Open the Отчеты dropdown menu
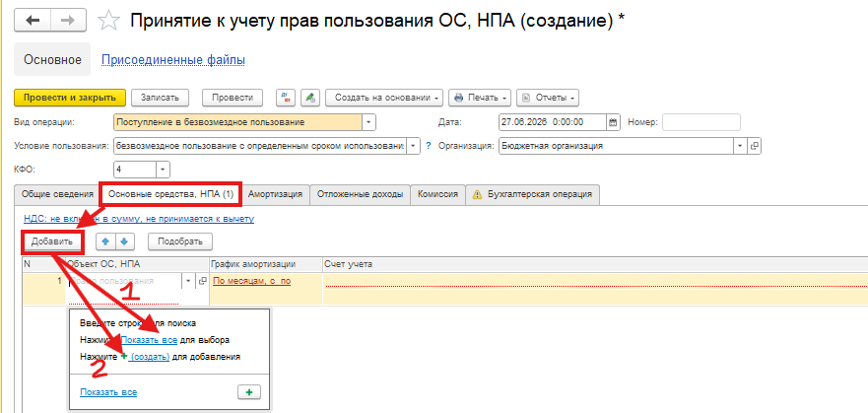Screen dimensions: 868x413 (548, 98)
